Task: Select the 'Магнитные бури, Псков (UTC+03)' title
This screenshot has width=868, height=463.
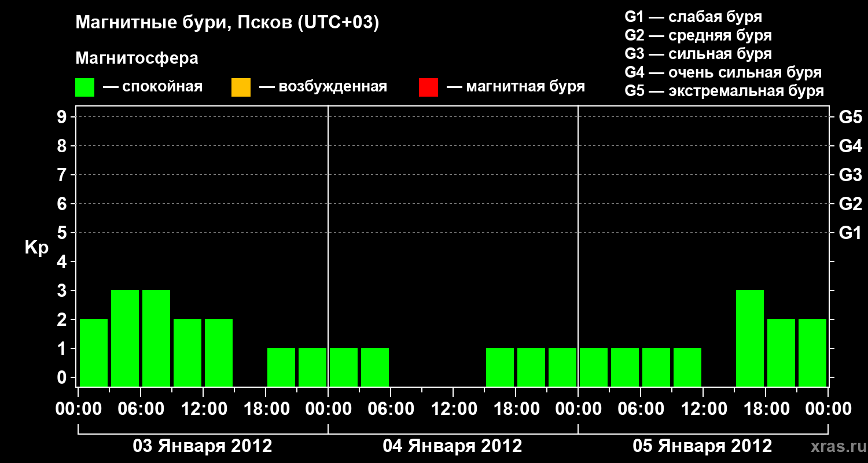Action: (227, 23)
